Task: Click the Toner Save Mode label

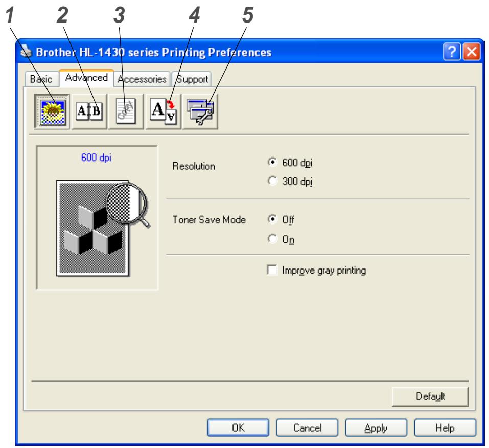Action: click(x=209, y=220)
